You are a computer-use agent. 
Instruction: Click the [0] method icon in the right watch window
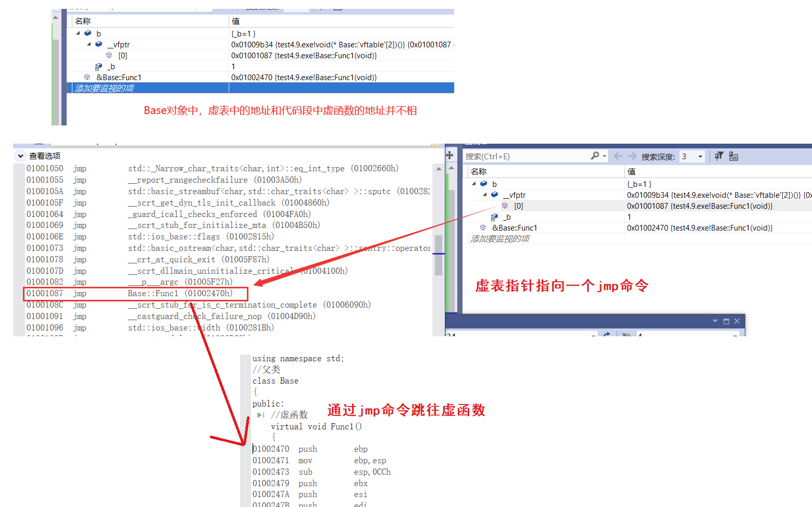pyautogui.click(x=505, y=206)
